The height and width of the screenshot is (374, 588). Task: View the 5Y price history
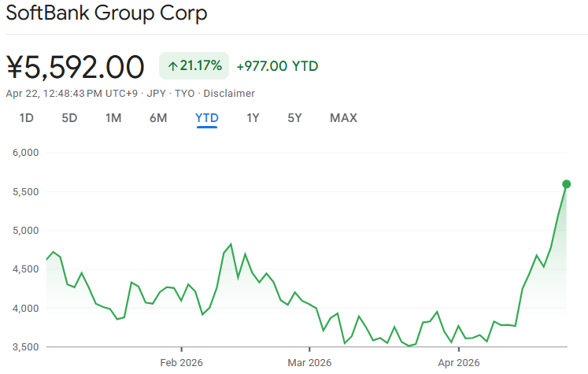tap(294, 118)
